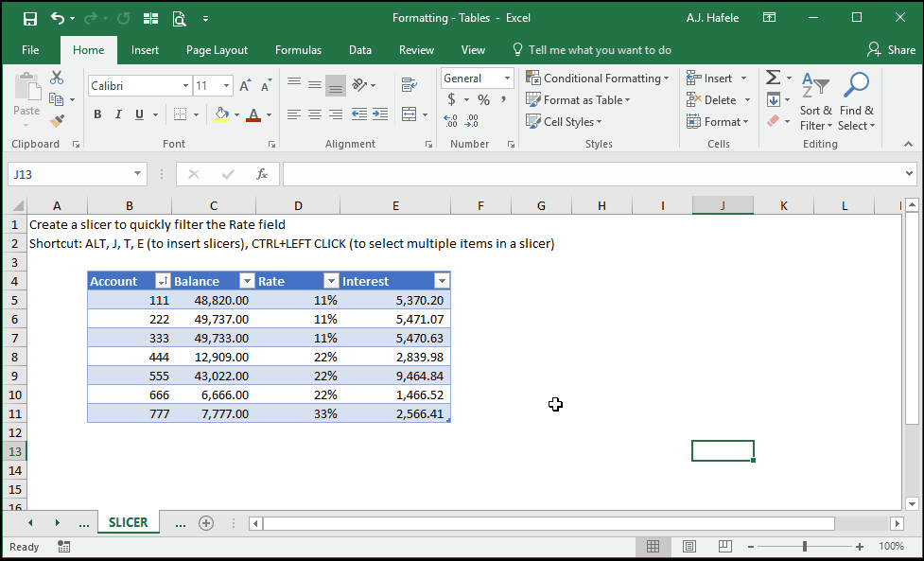Click the Orientation text rotation icon
This screenshot has height=561, width=924.
[x=359, y=85]
